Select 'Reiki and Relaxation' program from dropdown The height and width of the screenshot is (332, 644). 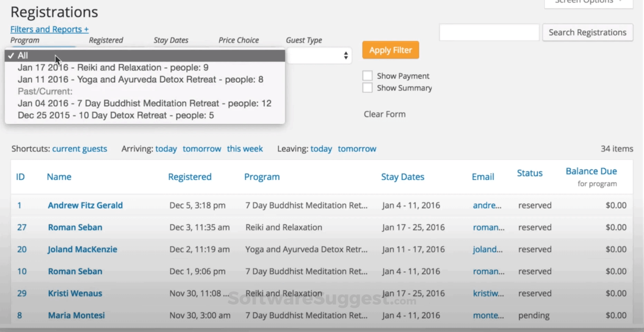[113, 67]
